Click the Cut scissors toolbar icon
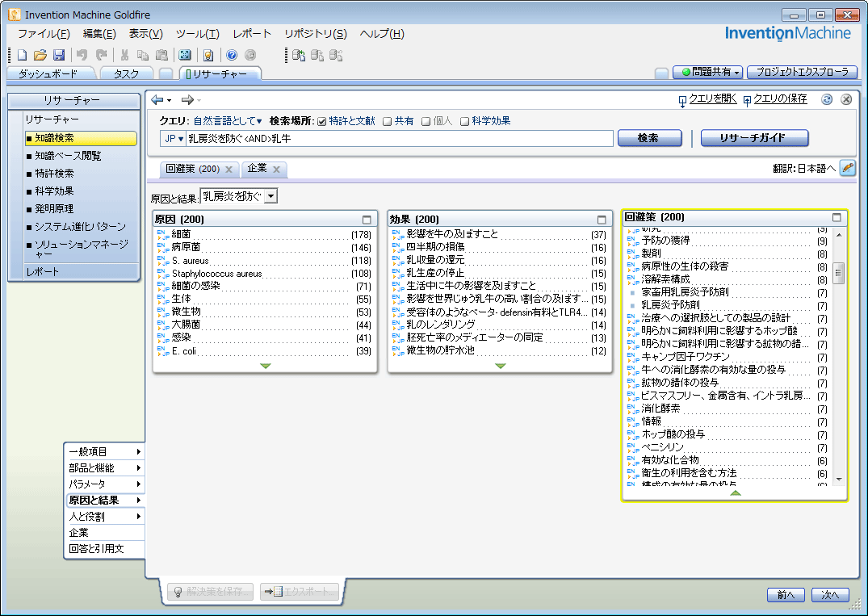The width and height of the screenshot is (868, 616). point(124,55)
